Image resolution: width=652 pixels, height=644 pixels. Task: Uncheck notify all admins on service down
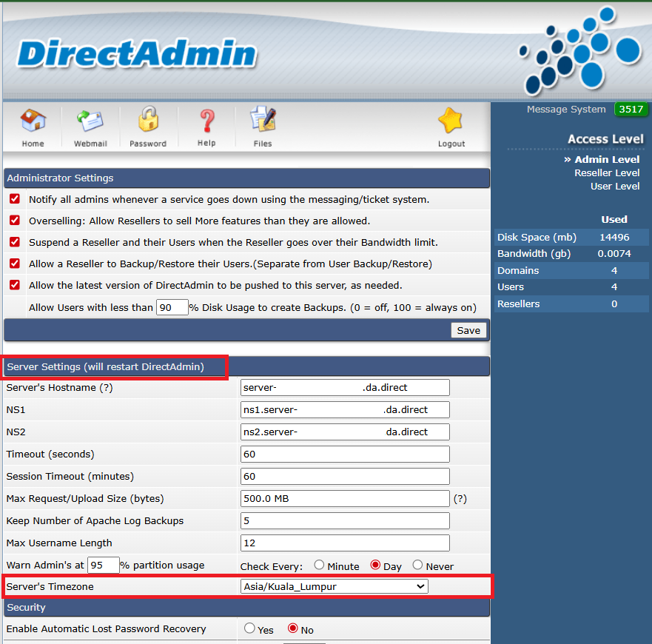15,199
